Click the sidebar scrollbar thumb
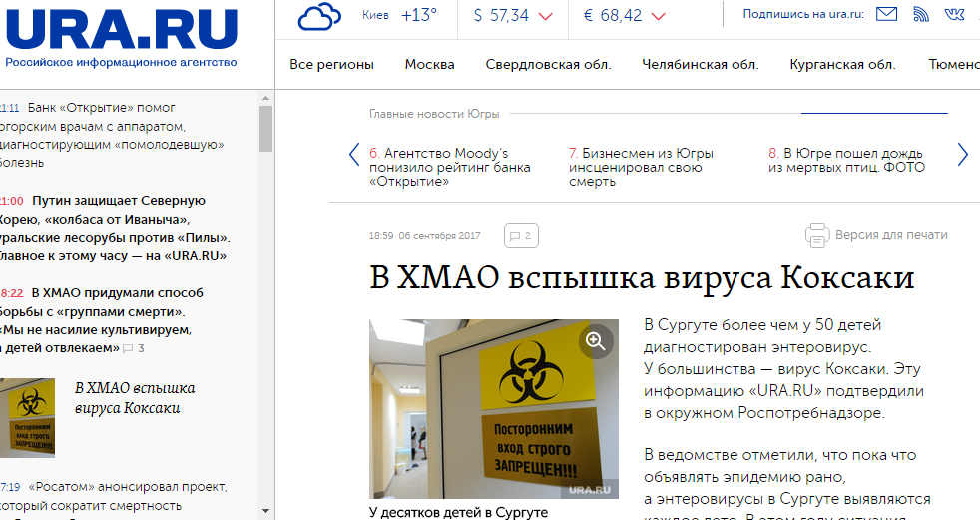980x520 pixels. coord(265,128)
